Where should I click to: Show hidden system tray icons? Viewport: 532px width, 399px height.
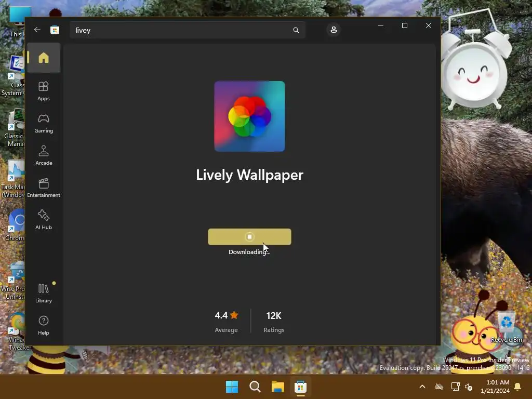[x=422, y=387]
